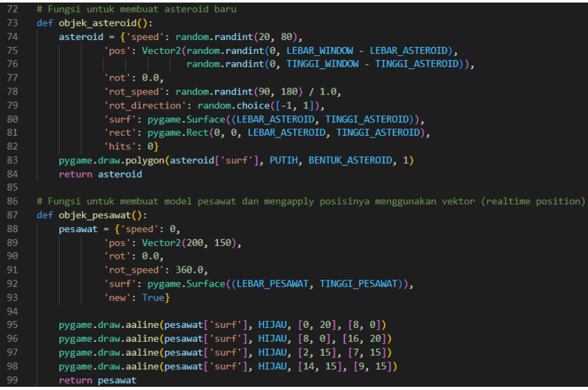The width and height of the screenshot is (588, 390).
Task: Click line number 99 in the gutter
Action: click(x=12, y=380)
